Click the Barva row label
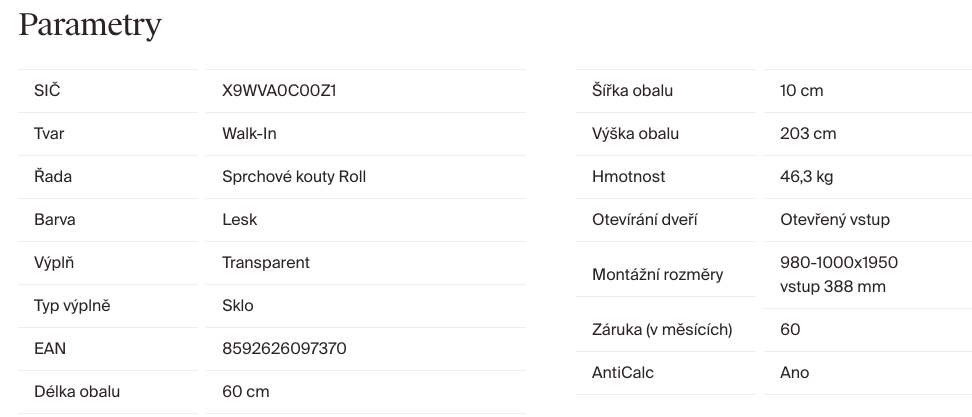 54,220
